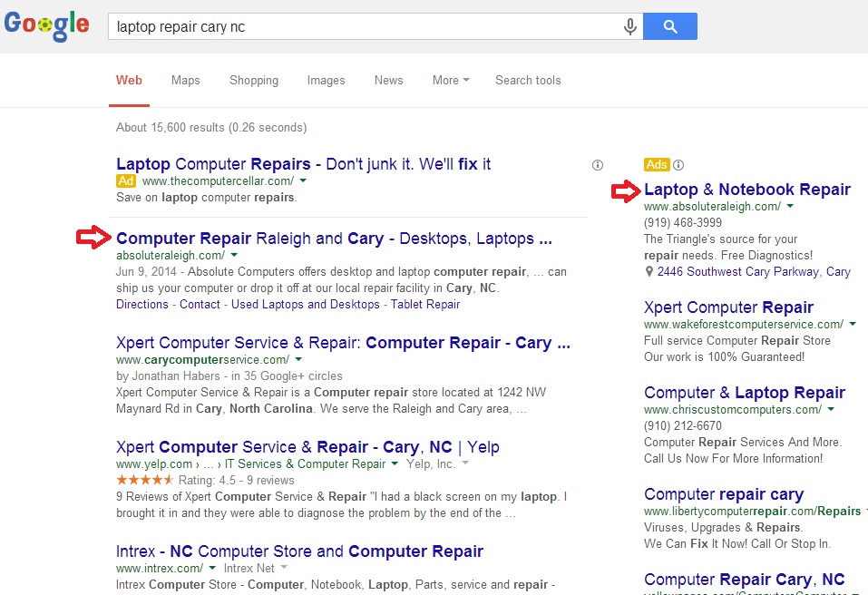Open the Computer & Laptop Repair ad

click(745, 393)
